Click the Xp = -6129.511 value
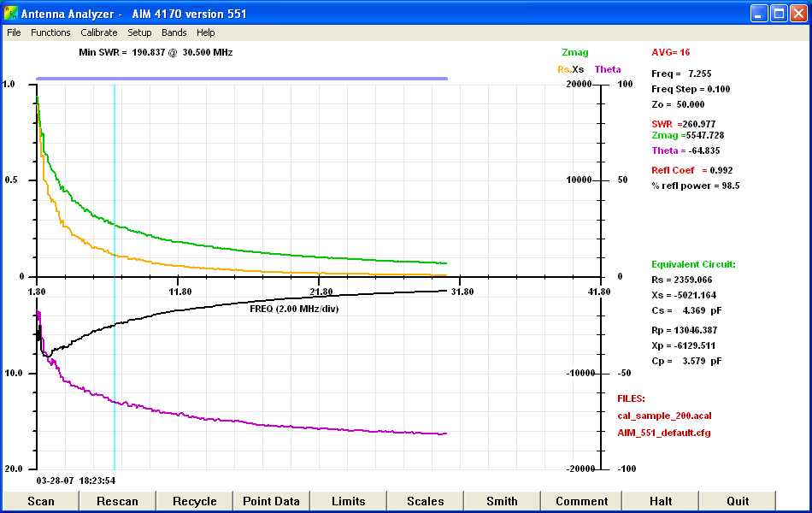The width and height of the screenshot is (812, 513). 683,345
